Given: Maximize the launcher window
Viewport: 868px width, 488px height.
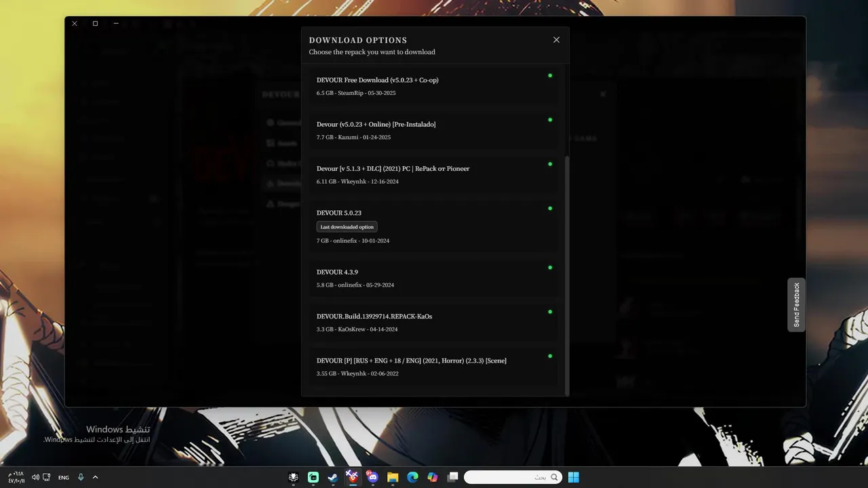Looking at the screenshot, I should coord(95,24).
